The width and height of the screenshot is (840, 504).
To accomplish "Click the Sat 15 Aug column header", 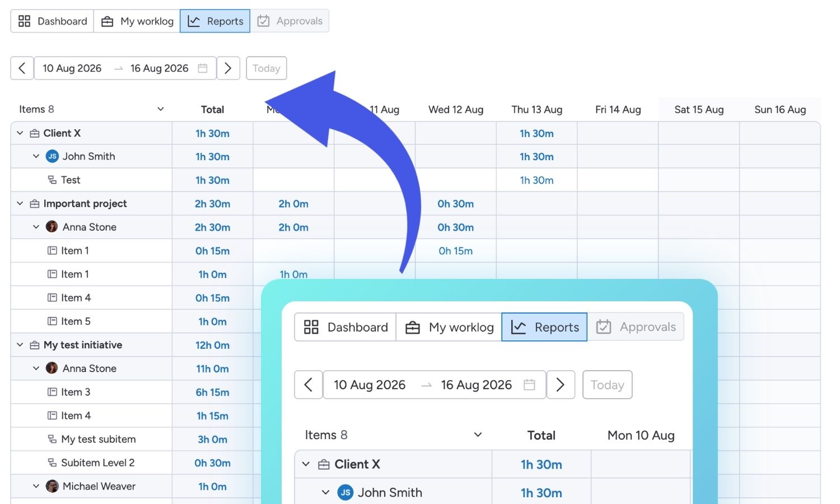I will [x=699, y=110].
